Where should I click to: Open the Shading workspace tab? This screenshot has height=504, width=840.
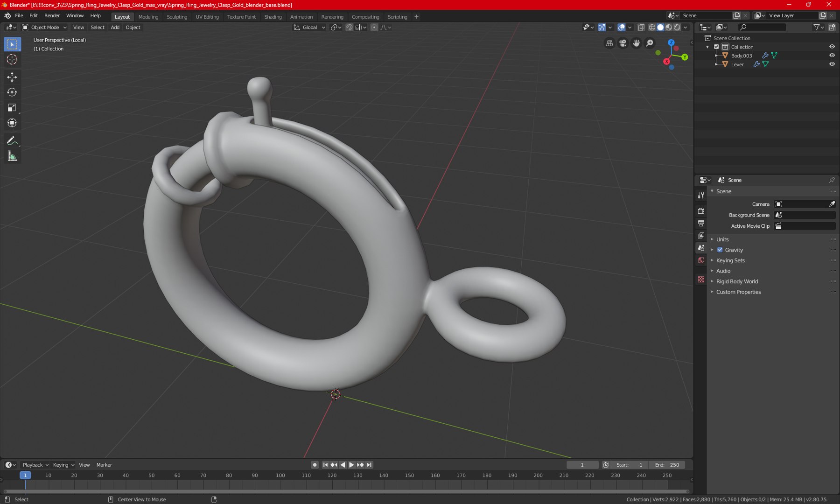[x=273, y=17]
